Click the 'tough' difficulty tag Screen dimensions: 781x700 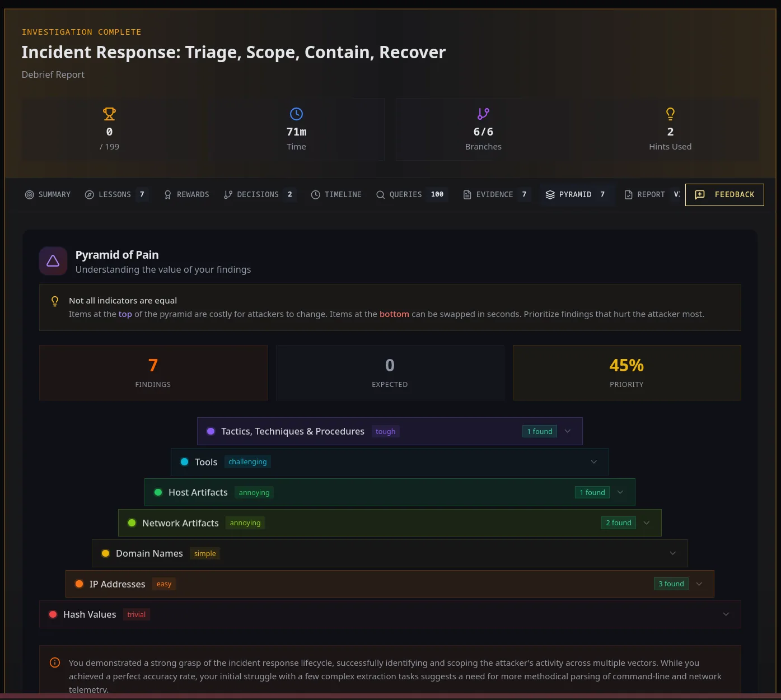(386, 432)
